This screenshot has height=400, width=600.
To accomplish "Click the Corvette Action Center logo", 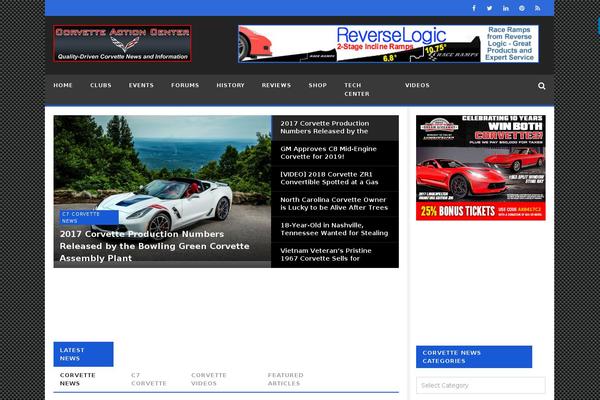I will 122,43.
